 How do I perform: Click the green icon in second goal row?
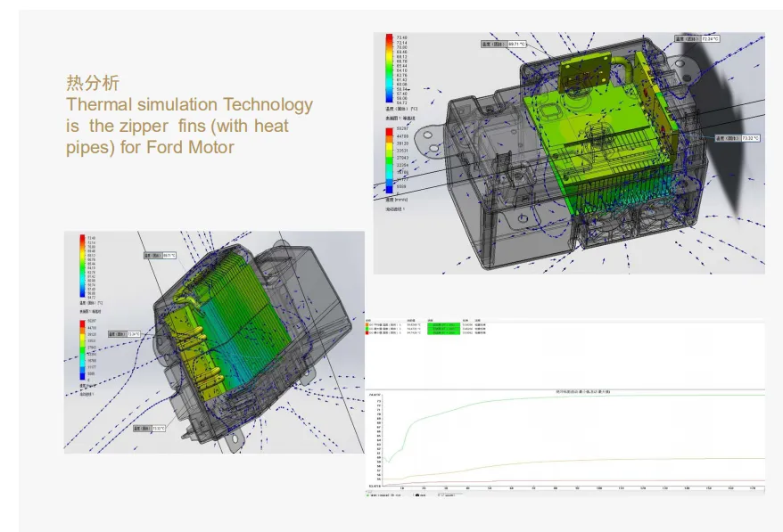point(368,330)
